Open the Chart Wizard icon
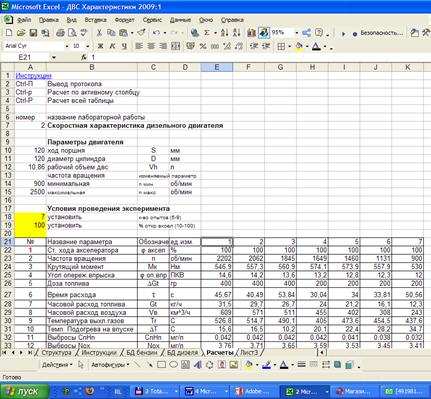 click(251, 33)
